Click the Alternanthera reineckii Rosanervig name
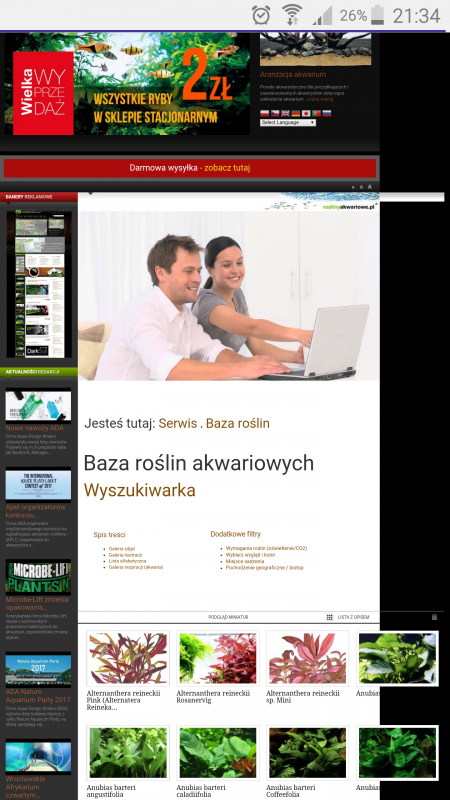 click(x=213, y=696)
